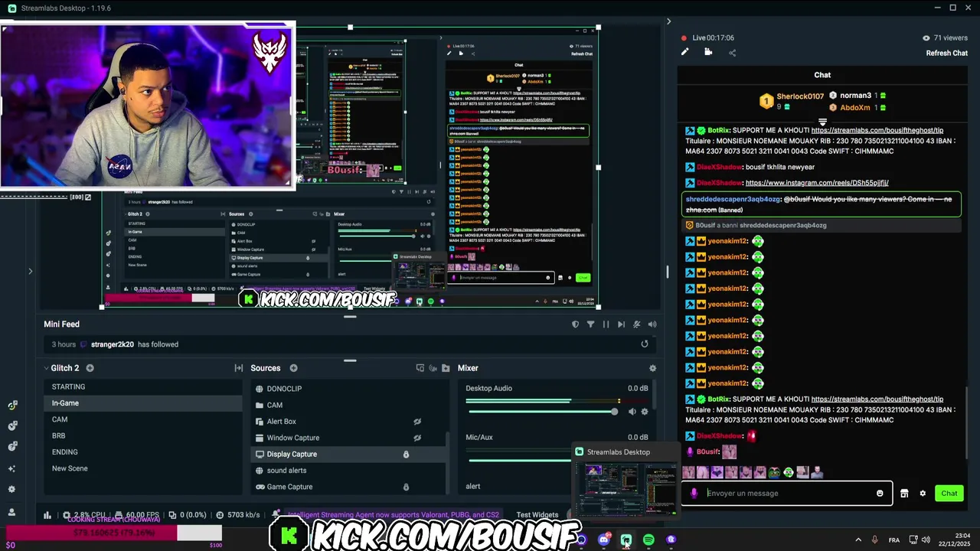This screenshot has width=980, height=551.
Task: Click the Chat tab header
Action: [x=822, y=75]
